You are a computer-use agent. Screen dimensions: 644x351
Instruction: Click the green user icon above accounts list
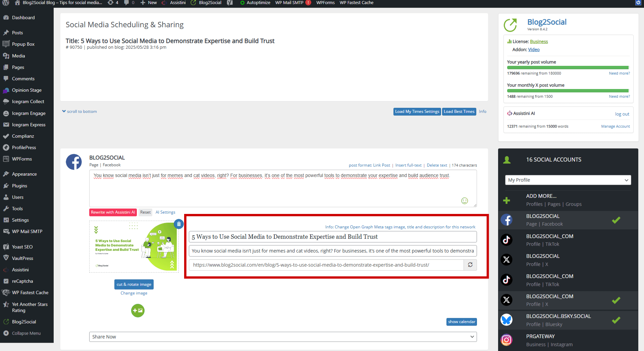pyautogui.click(x=507, y=160)
